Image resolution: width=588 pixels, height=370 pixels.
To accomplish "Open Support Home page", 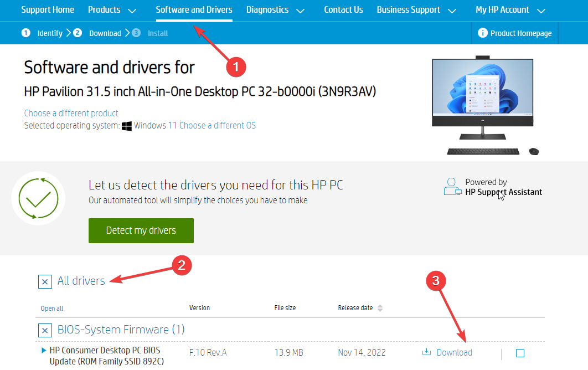I will pyautogui.click(x=48, y=10).
